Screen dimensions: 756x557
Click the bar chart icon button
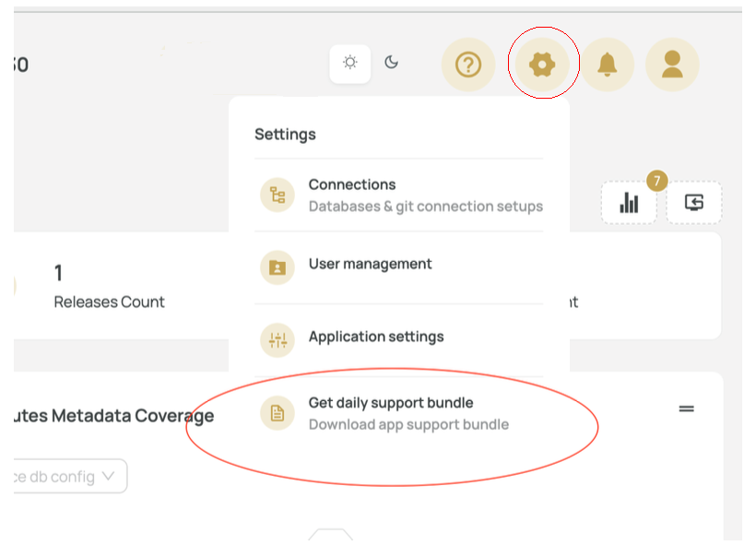coord(629,203)
